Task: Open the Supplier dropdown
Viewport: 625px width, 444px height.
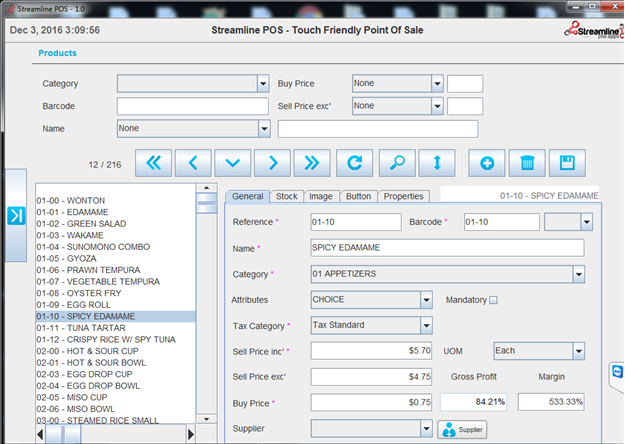Action: tap(426, 429)
